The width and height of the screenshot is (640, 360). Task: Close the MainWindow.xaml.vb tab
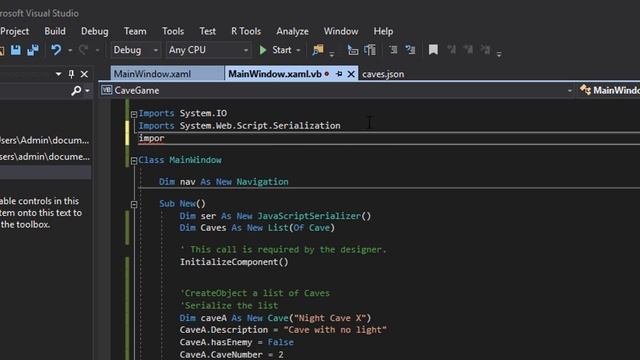pyautogui.click(x=351, y=74)
